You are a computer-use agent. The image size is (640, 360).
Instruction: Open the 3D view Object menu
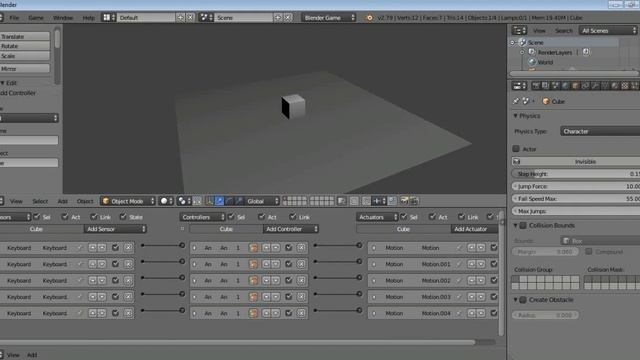[x=85, y=201]
